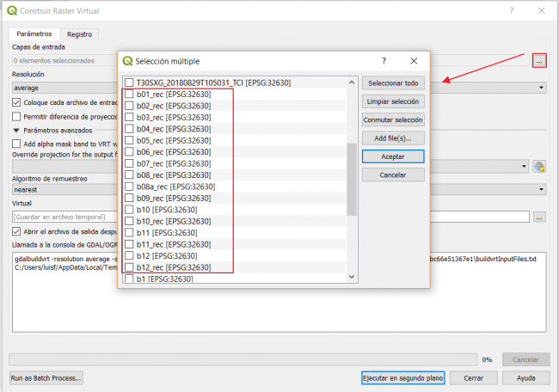The height and width of the screenshot is (392, 559).
Task: Click Add file(s)... button
Action: click(x=393, y=138)
